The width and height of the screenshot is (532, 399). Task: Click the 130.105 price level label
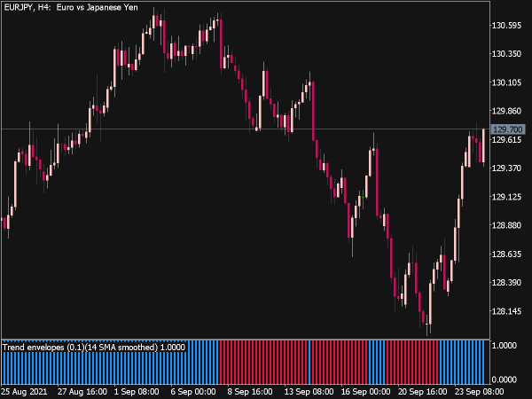point(506,82)
